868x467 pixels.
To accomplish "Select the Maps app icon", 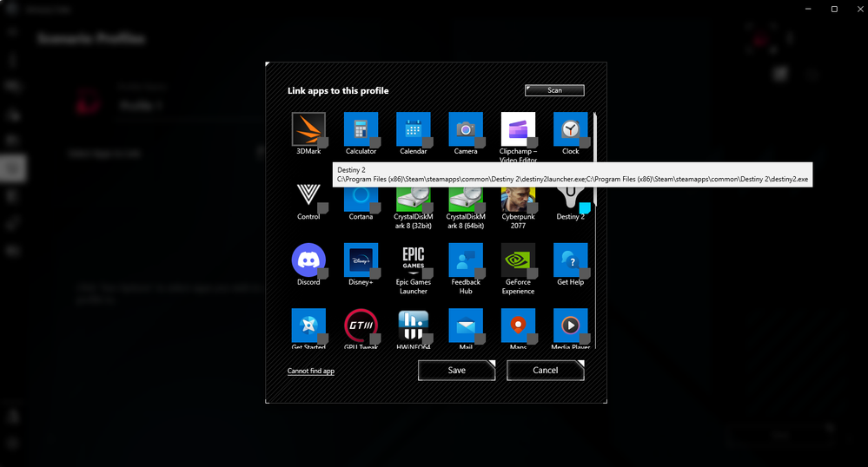I will coord(518,326).
